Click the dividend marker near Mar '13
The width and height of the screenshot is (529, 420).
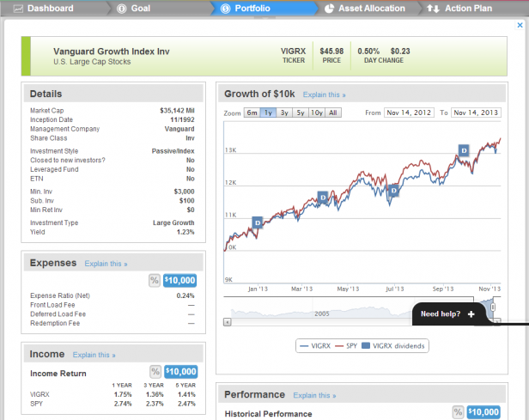[323, 197]
